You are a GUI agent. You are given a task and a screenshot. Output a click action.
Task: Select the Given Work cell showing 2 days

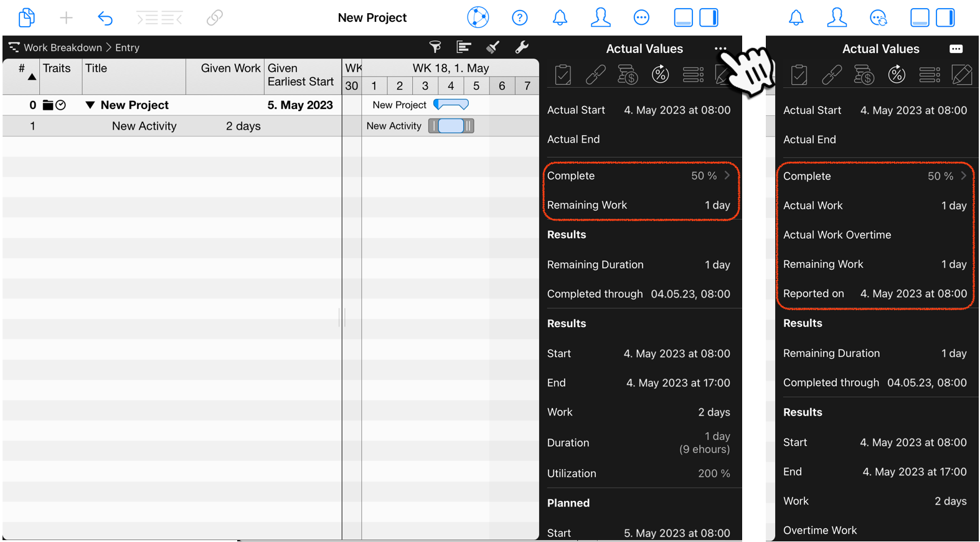(243, 126)
